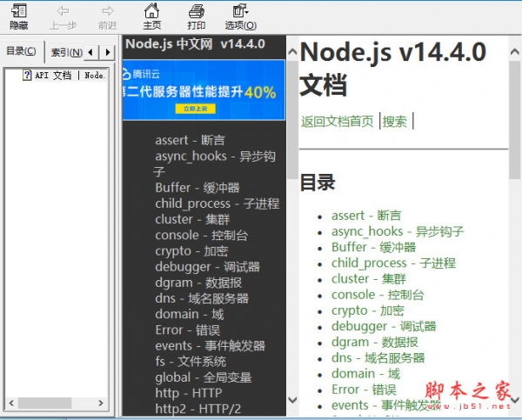Image resolution: width=522 pixels, height=420 pixels.
Task: Open 'dns - 域名服务器' in the main 目录 list
Action: (378, 357)
